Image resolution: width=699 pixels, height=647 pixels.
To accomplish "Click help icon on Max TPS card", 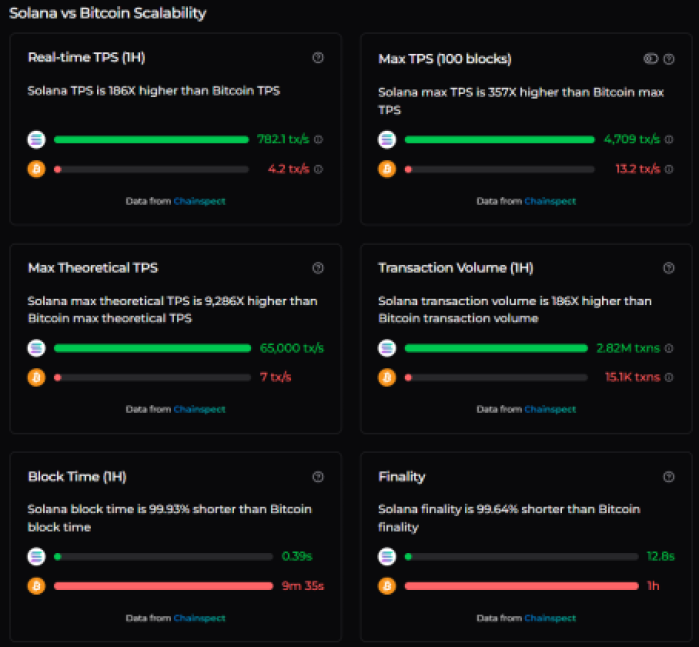I will (x=669, y=59).
